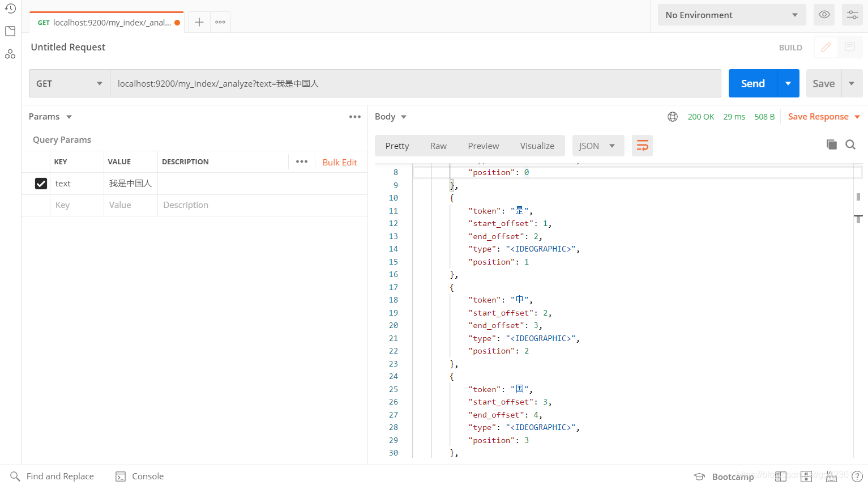Click the 'text' key cell
This screenshot has width=868, height=485.
(x=76, y=184)
